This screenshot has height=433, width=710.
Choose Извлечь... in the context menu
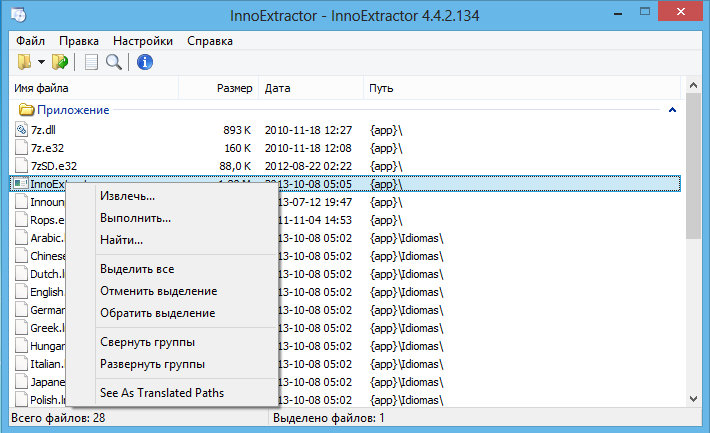[x=128, y=196]
